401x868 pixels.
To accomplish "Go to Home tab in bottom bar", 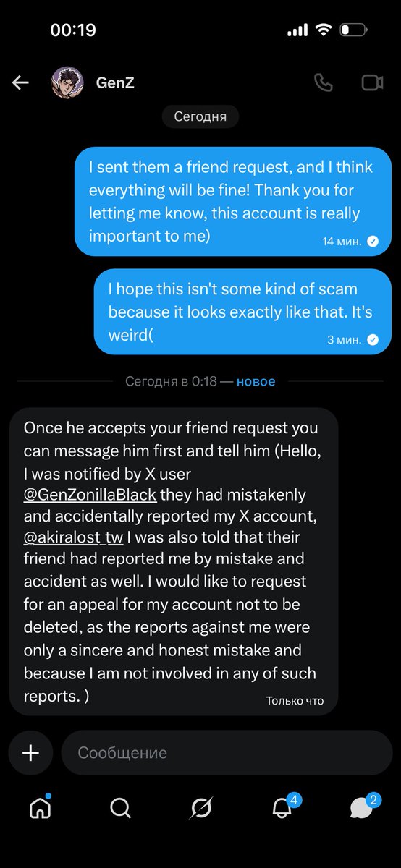I will [x=41, y=807].
